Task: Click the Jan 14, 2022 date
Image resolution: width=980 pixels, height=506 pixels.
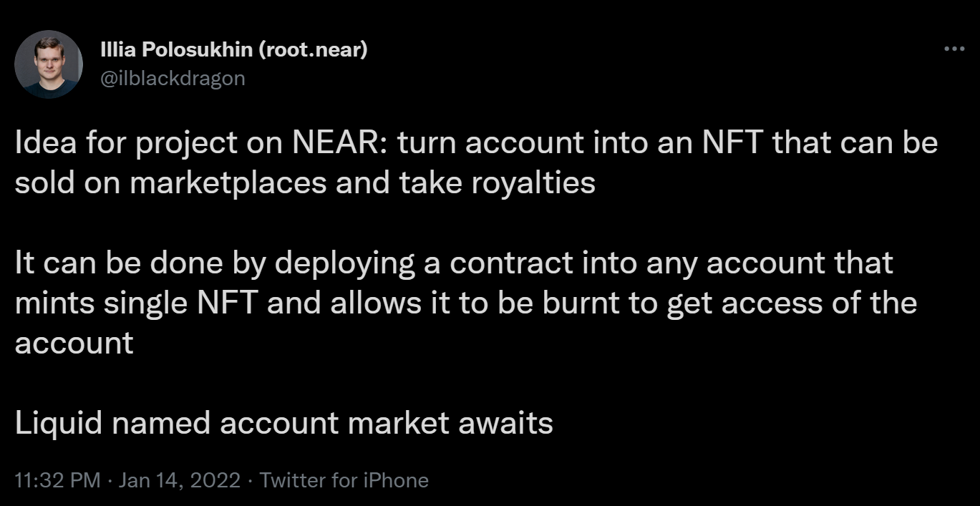Action: [179, 480]
